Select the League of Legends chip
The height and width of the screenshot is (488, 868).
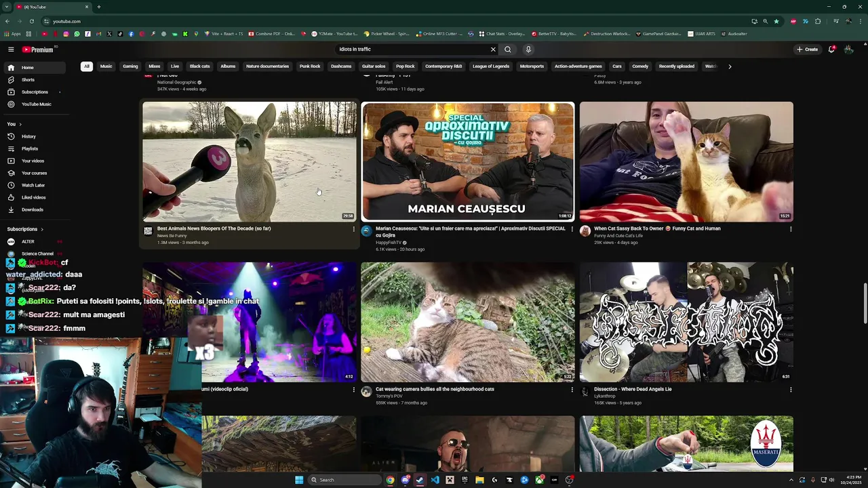point(491,66)
